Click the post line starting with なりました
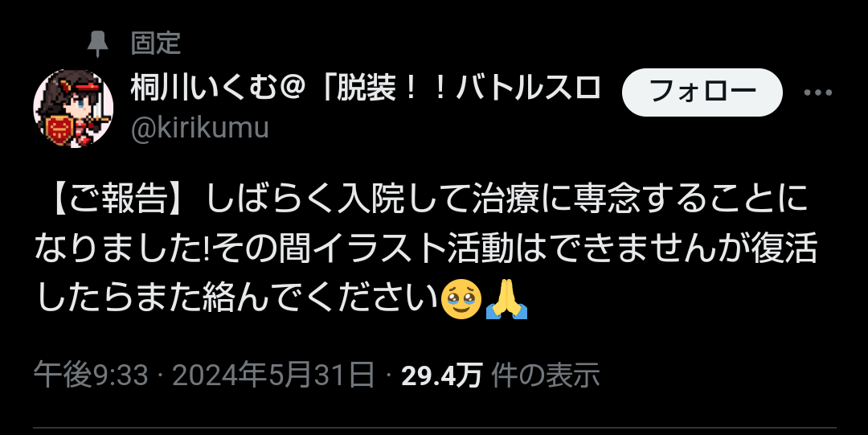 [426, 248]
